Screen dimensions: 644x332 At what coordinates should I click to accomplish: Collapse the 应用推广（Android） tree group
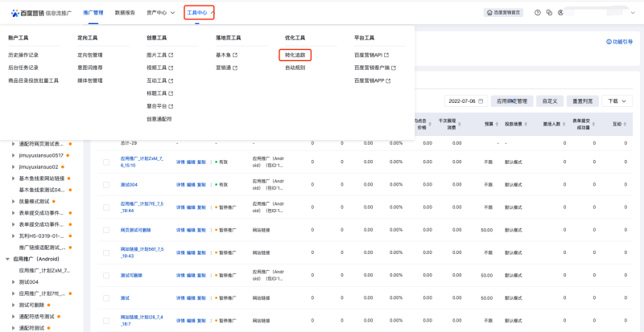[7, 259]
